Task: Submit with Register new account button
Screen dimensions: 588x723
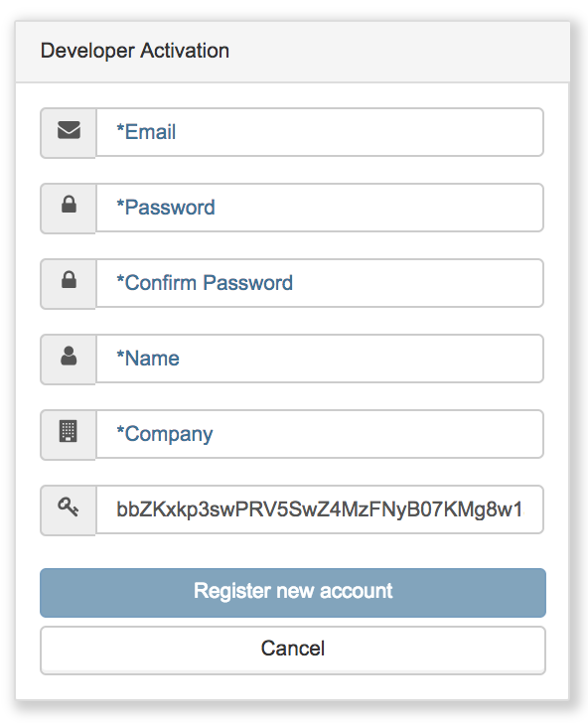Action: click(x=293, y=593)
